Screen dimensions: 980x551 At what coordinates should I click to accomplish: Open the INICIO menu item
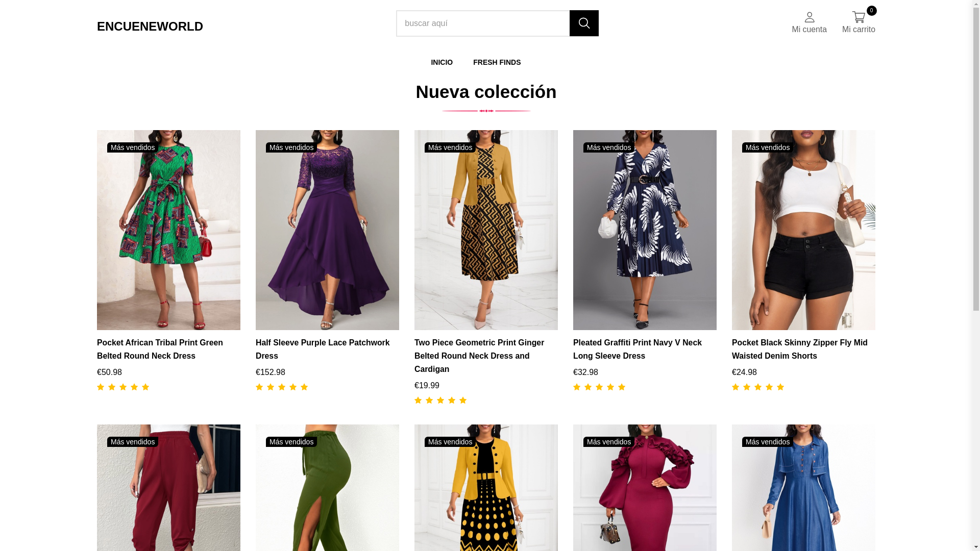(x=442, y=62)
